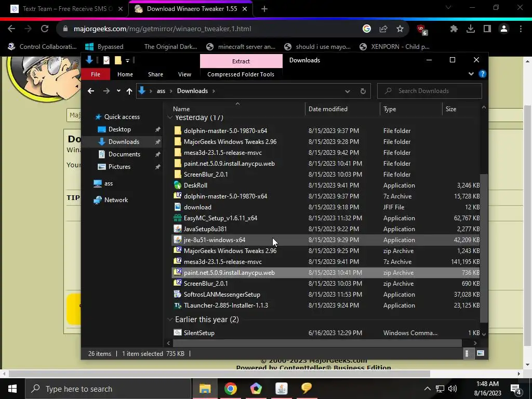Open the Home ribbon tab
This screenshot has height=399, width=532.
click(x=125, y=74)
